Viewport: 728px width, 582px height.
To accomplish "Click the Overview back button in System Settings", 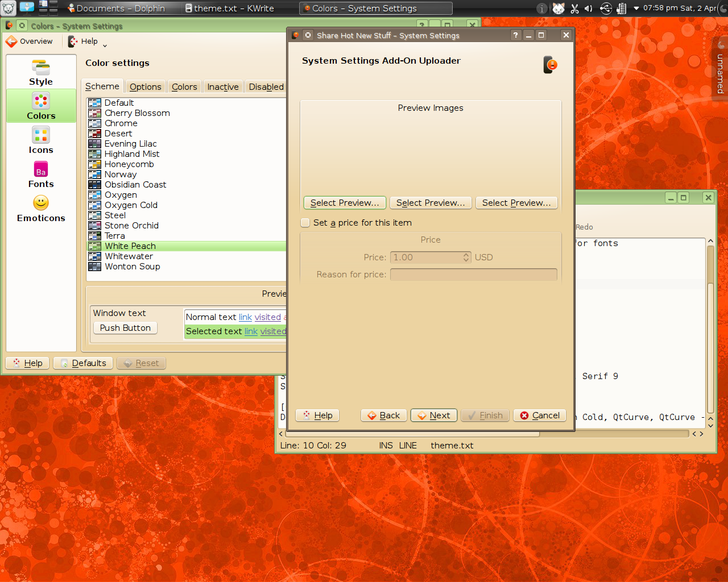I will pyautogui.click(x=30, y=41).
